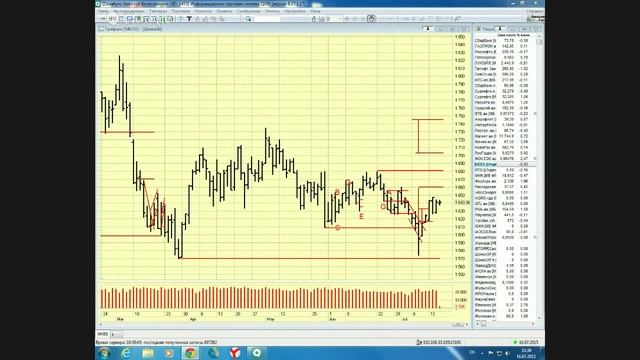Select the text label 'T' tool in toolbar
Viewport: 640px width, 360px height.
click(x=189, y=19)
